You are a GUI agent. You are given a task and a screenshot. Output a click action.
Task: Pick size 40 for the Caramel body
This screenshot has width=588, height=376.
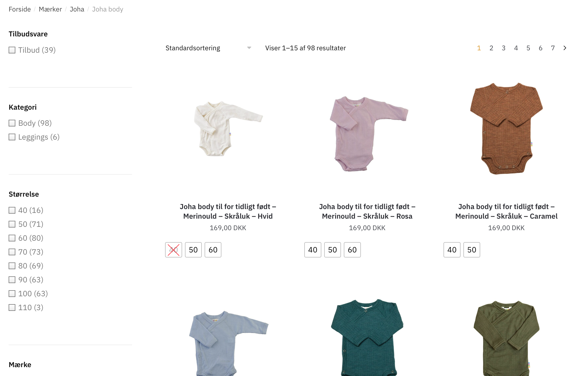[452, 250]
